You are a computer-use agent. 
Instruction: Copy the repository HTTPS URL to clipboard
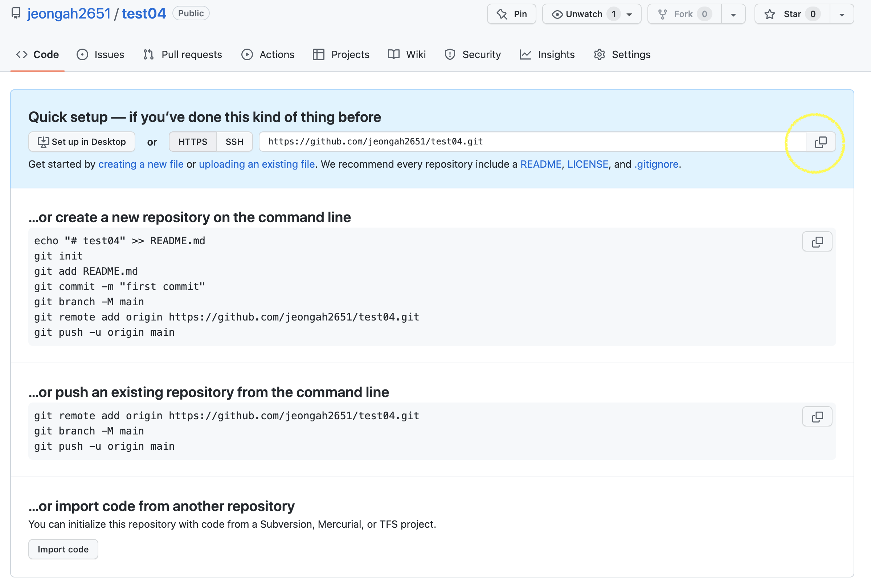820,142
